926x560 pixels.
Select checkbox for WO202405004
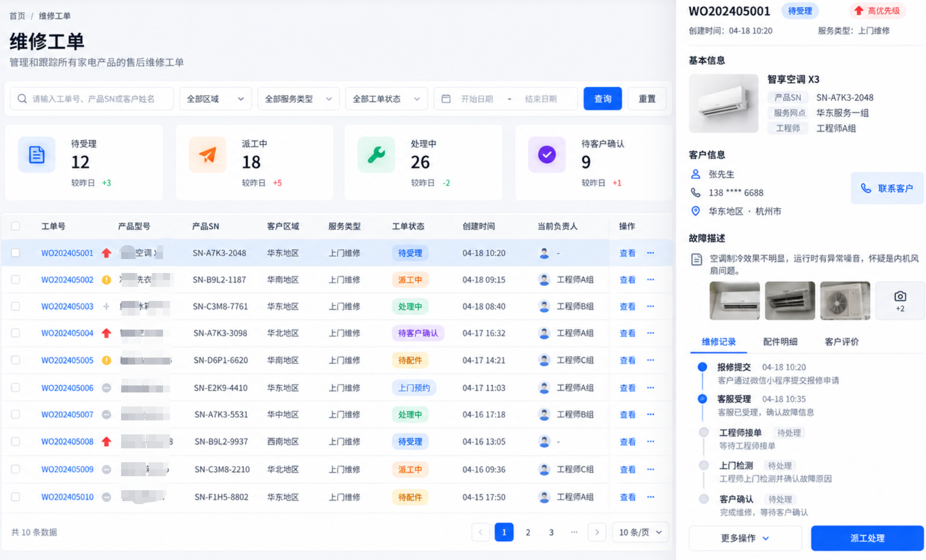pyautogui.click(x=16, y=333)
